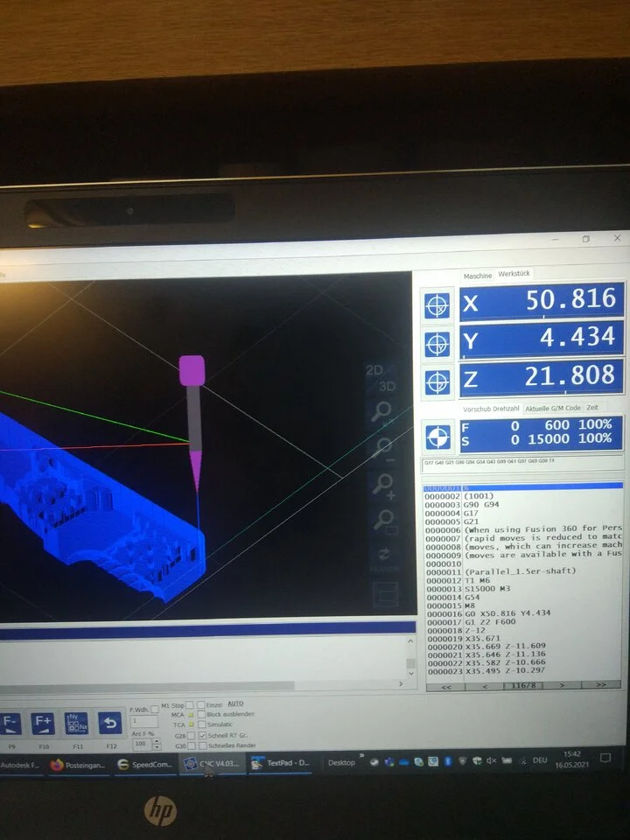Uncheck the Schnell RT Gr. checkbox
The height and width of the screenshot is (840, 630).
click(x=202, y=735)
